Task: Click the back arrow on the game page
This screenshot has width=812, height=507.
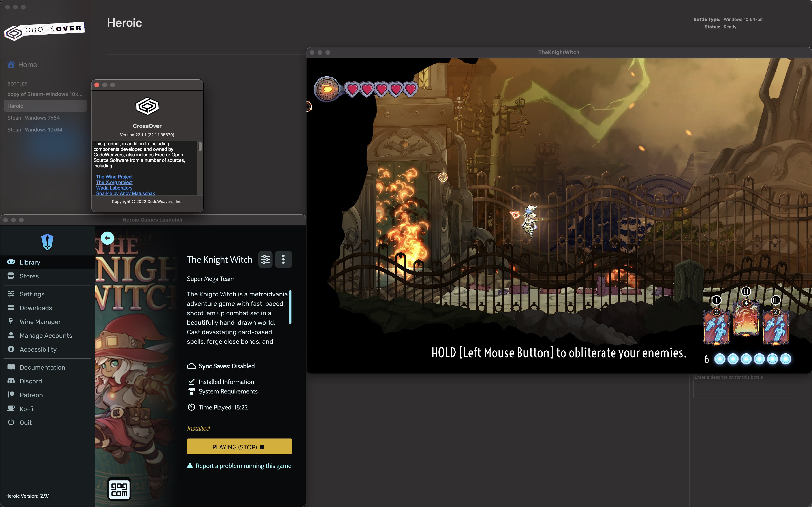Action: coord(108,238)
